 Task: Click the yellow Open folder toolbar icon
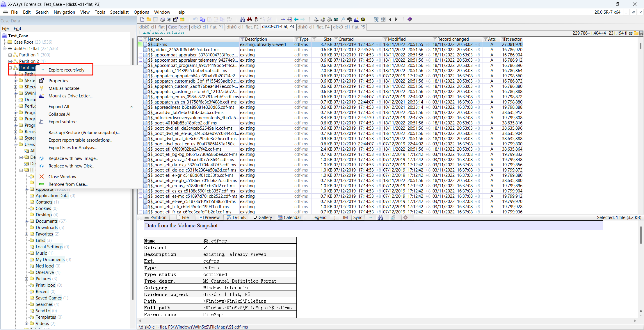point(149,19)
